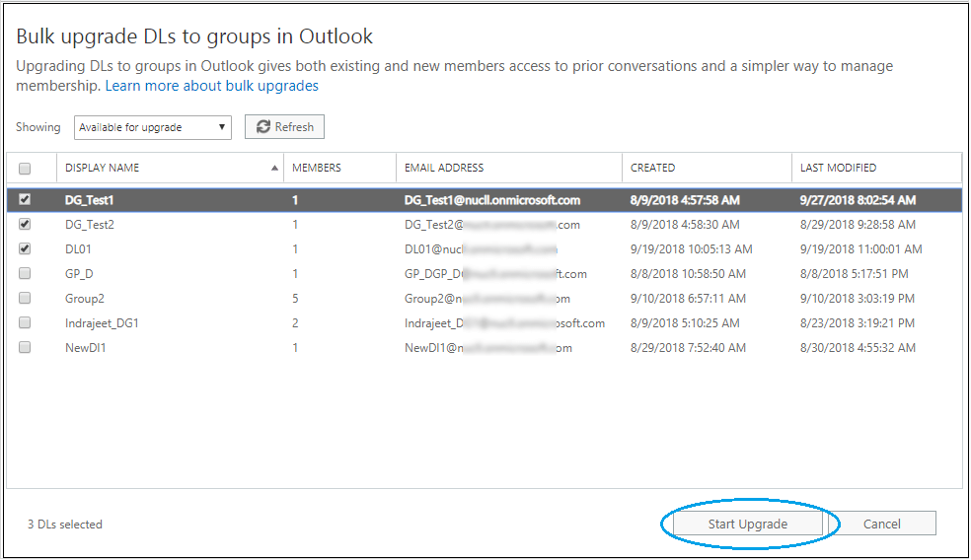The width and height of the screenshot is (971, 560).
Task: Sort by Created column header
Action: (x=653, y=168)
